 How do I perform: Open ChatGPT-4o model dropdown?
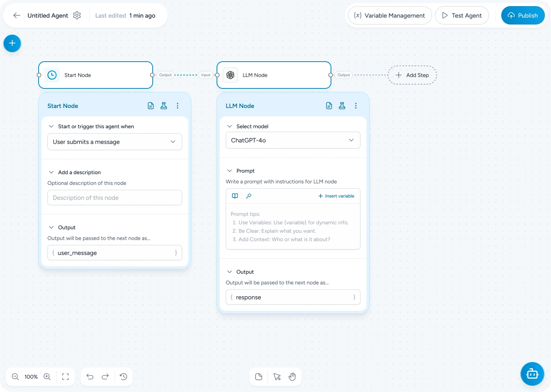coord(293,140)
